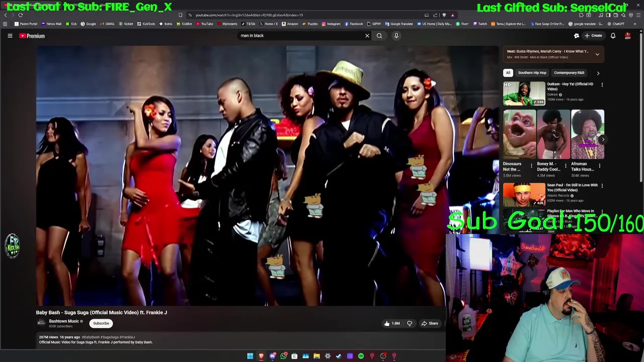Open the YouTube notifications bell
The height and width of the screenshot is (362, 644).
point(613,36)
